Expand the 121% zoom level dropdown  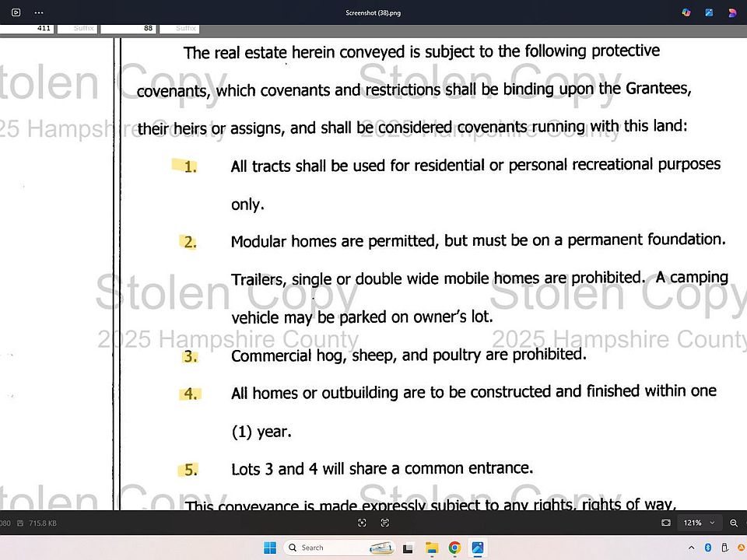coord(712,523)
